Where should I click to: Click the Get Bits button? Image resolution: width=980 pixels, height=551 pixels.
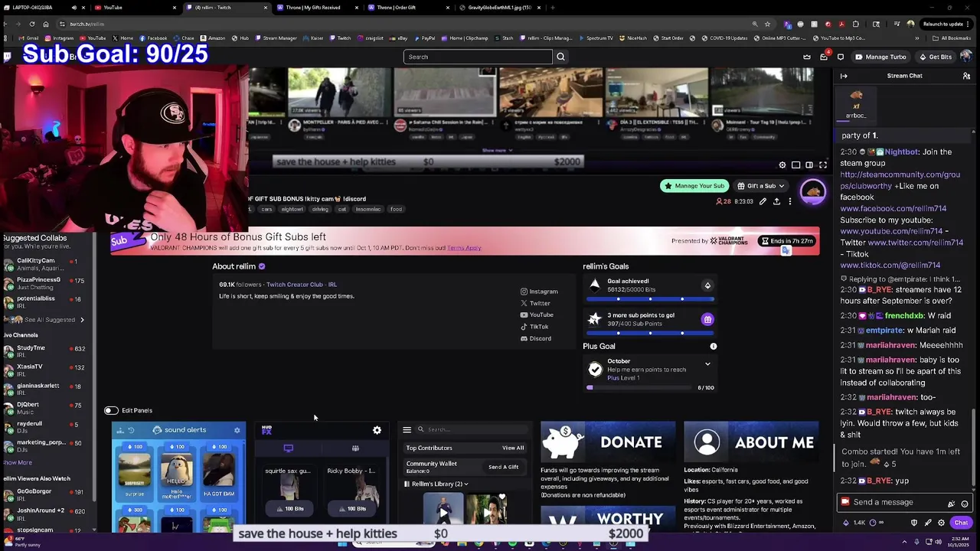pyautogui.click(x=935, y=57)
